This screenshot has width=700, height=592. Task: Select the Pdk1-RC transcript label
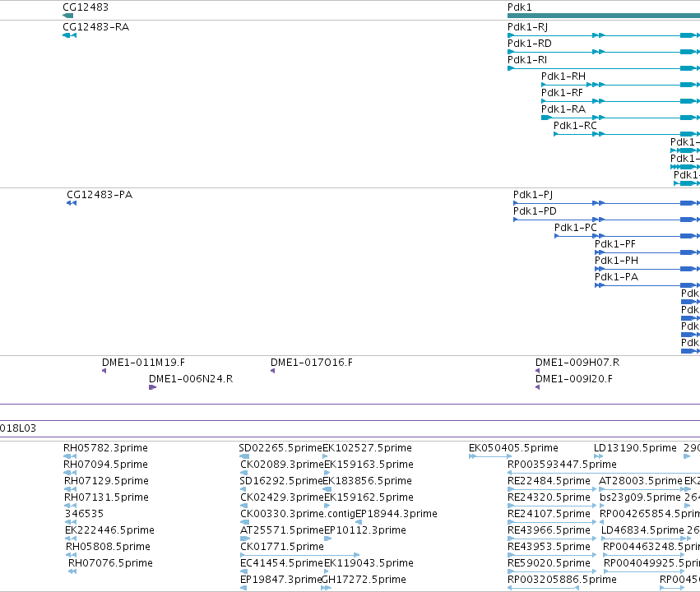575,126
